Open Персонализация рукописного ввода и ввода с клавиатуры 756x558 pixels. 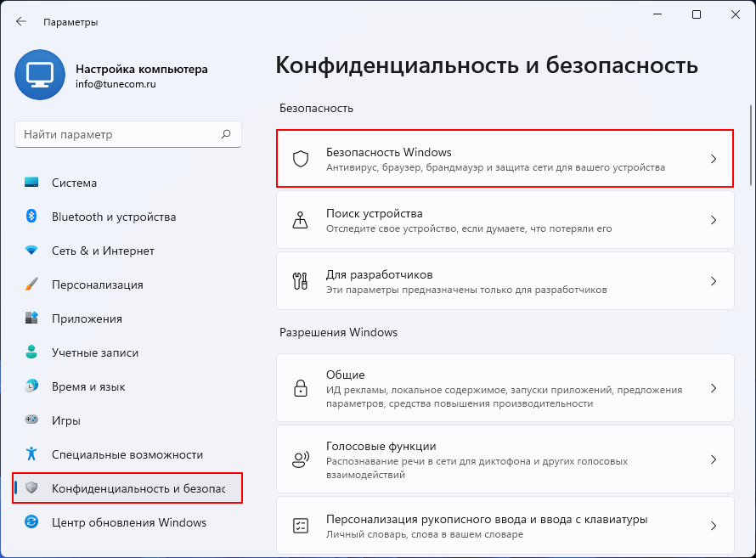tap(505, 526)
